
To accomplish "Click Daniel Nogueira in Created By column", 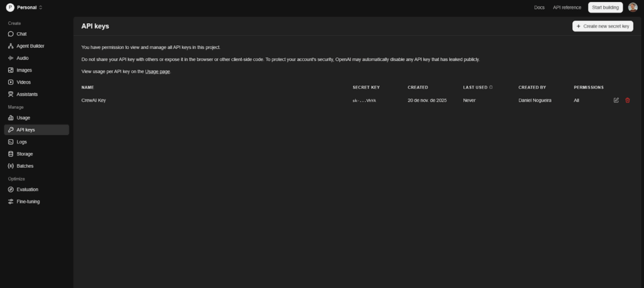I will (535, 100).
